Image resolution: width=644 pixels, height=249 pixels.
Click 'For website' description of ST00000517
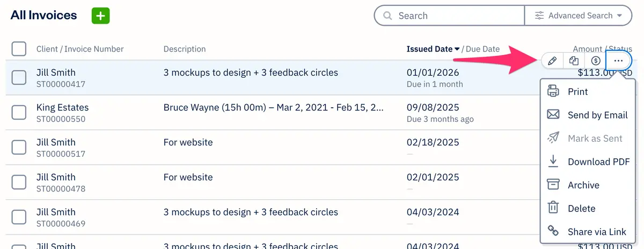(x=188, y=142)
